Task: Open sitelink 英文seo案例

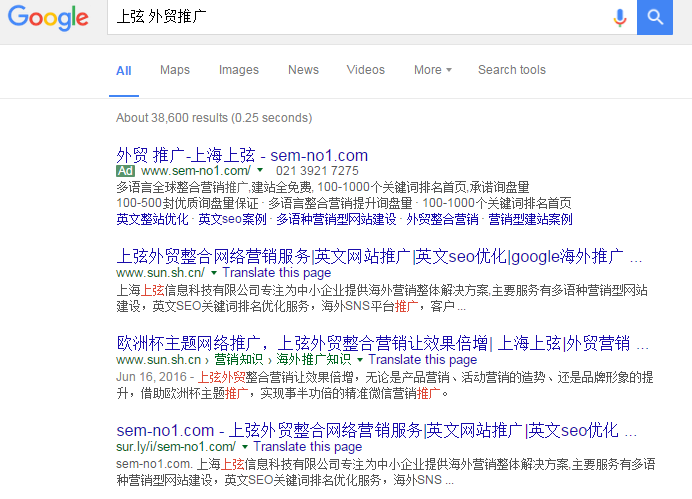Action: 232,219
